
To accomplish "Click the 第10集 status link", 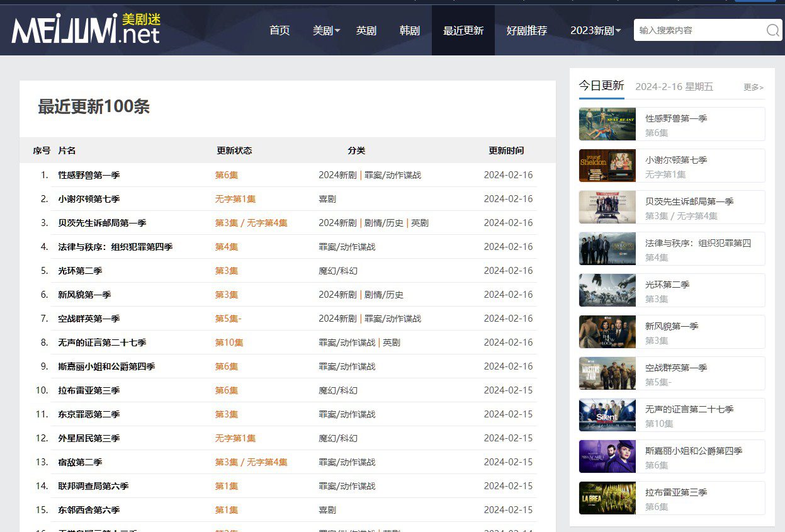I will [x=229, y=342].
